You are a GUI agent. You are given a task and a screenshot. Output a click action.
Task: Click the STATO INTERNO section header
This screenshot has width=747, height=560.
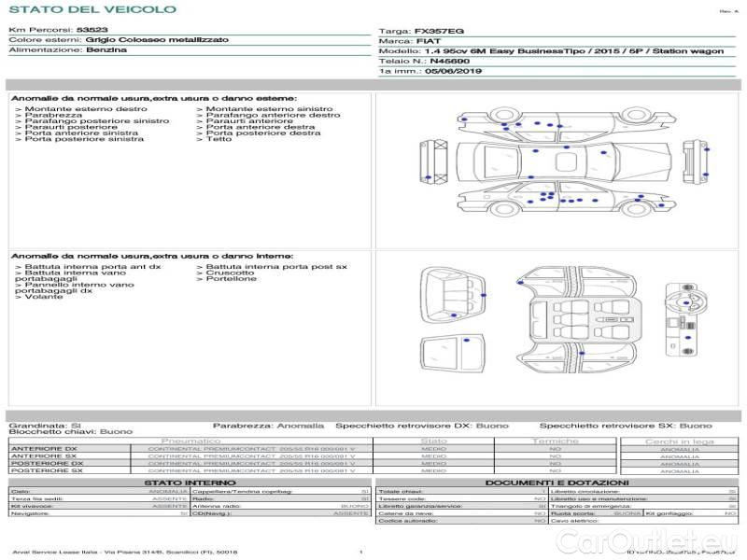point(190,483)
